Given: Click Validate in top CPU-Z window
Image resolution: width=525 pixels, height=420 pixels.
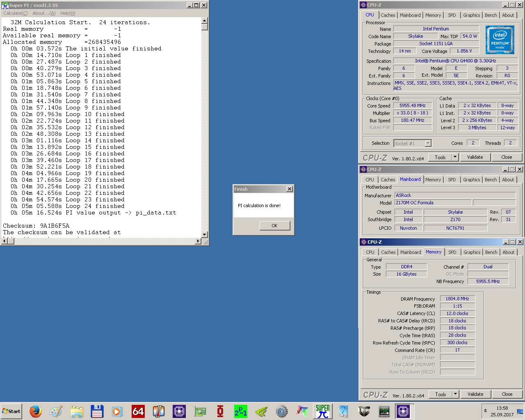Looking at the screenshot, I should click(x=475, y=157).
